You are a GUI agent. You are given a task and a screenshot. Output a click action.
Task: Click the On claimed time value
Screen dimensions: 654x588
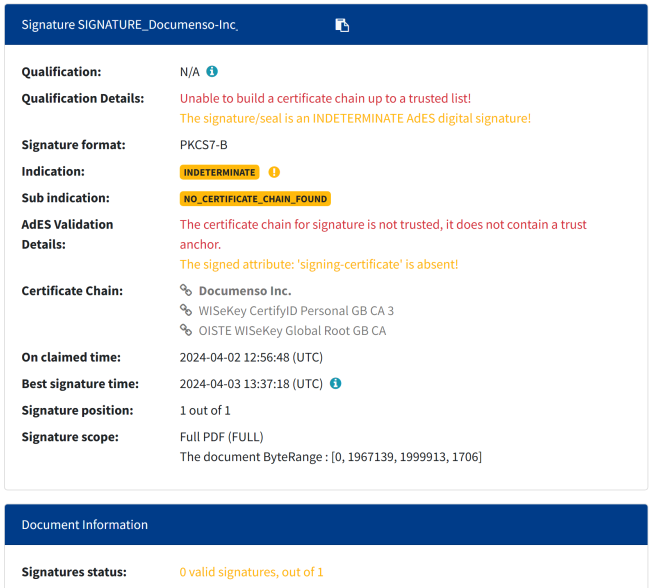click(x=251, y=357)
